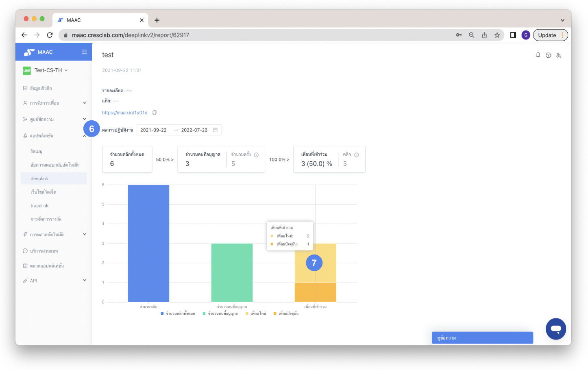Image resolution: width=588 pixels, height=370 pixels.
Task: Click the info icon beside จำนวนครั้ง
Action: [x=256, y=155]
